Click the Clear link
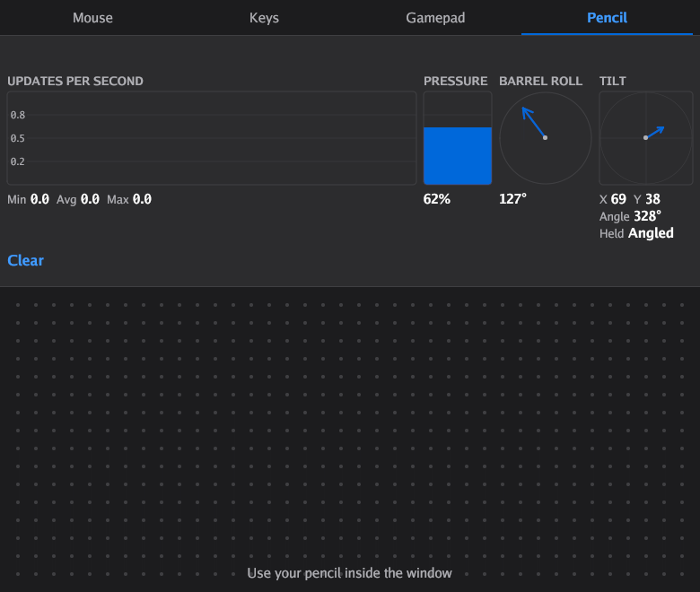700x592 pixels. tap(25, 260)
